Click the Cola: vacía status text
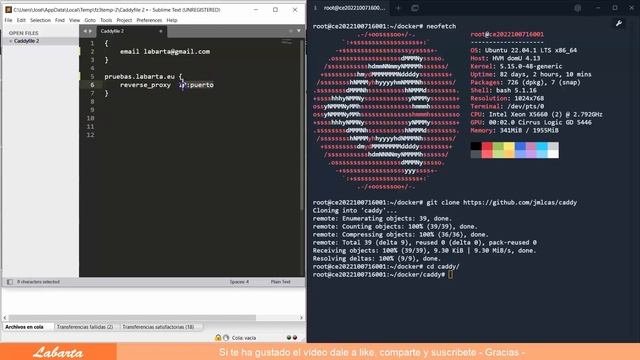The width and height of the screenshot is (640, 360). pos(244,338)
